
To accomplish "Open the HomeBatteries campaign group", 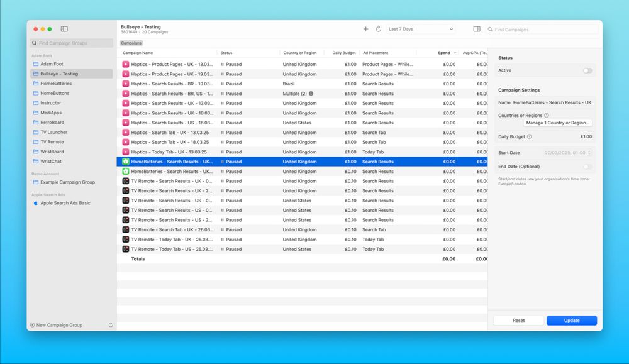I will click(x=72, y=84).
